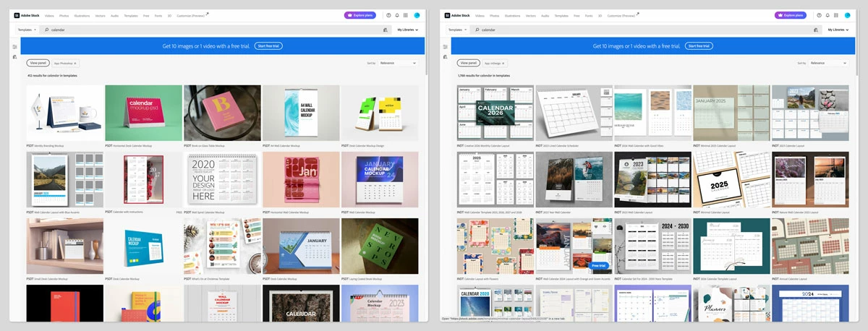Open Customize (Preview) in left window navigation
The width and height of the screenshot is (868, 331).
(192, 15)
